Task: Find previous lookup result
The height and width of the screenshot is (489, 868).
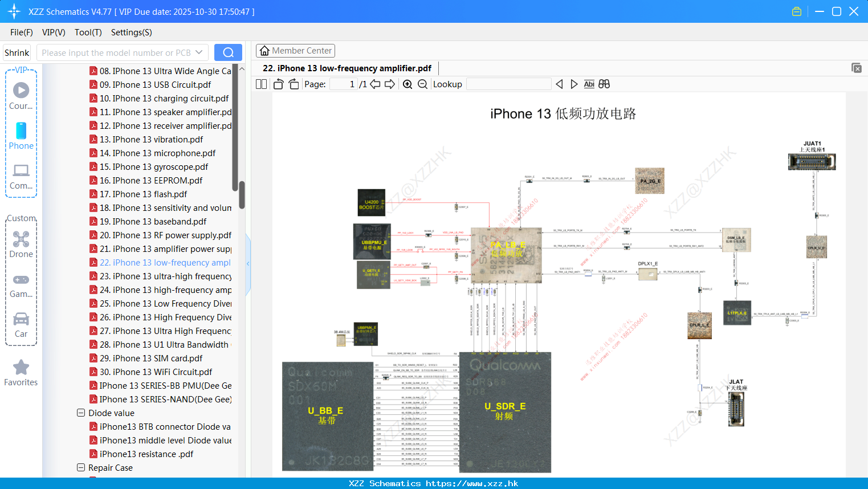Action: (x=559, y=84)
